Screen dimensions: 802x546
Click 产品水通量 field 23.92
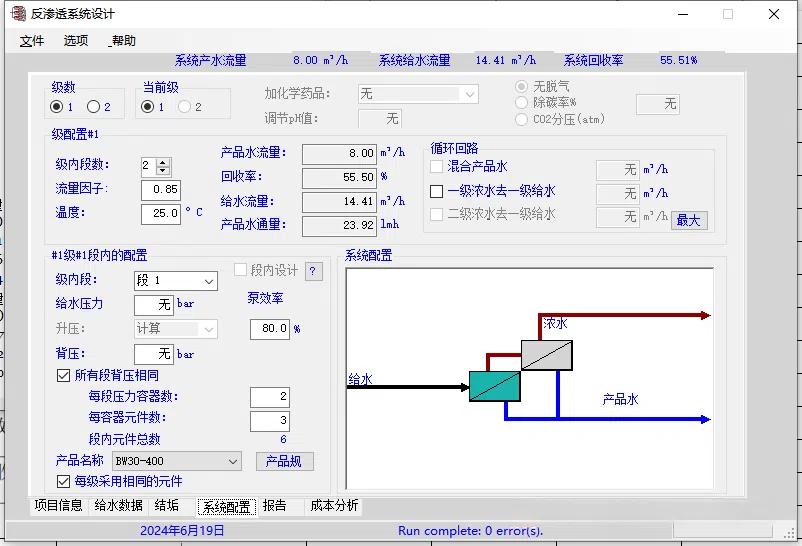(x=339, y=226)
